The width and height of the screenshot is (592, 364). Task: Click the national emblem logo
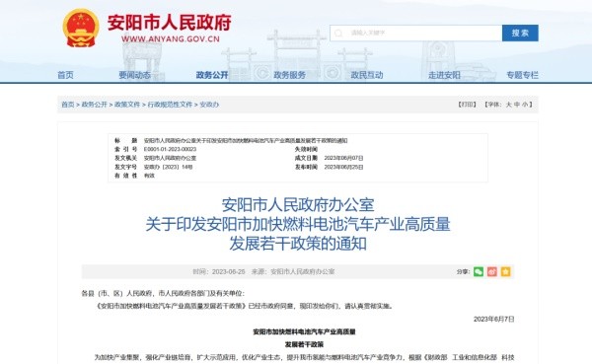click(81, 28)
